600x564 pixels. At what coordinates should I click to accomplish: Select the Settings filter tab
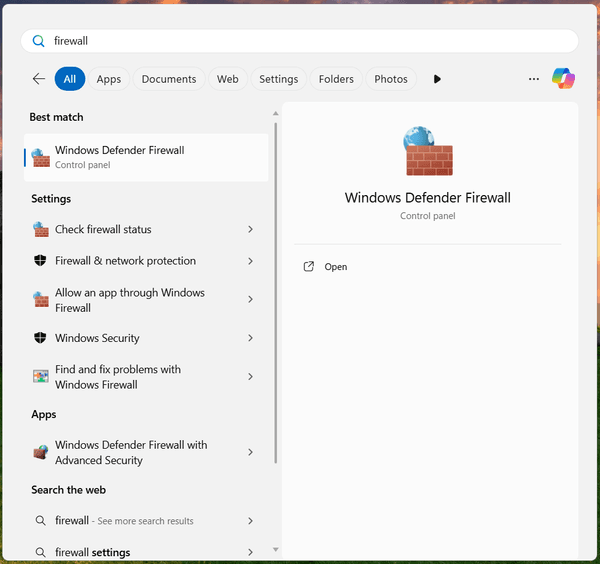pyautogui.click(x=278, y=79)
